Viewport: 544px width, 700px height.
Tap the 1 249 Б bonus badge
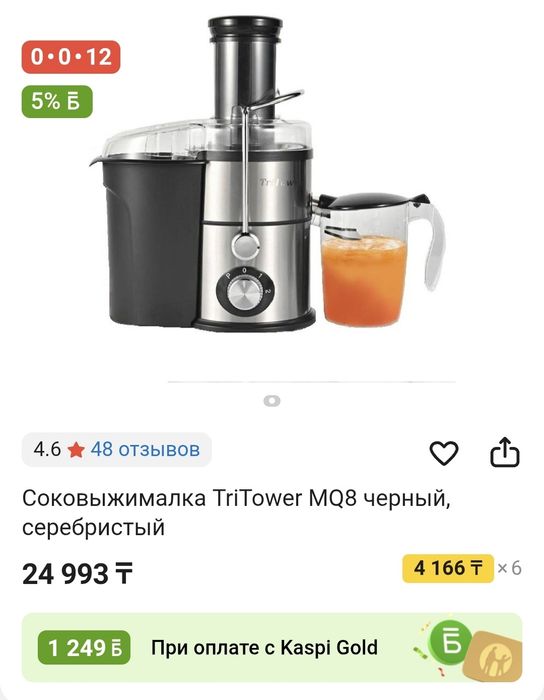pos(84,648)
